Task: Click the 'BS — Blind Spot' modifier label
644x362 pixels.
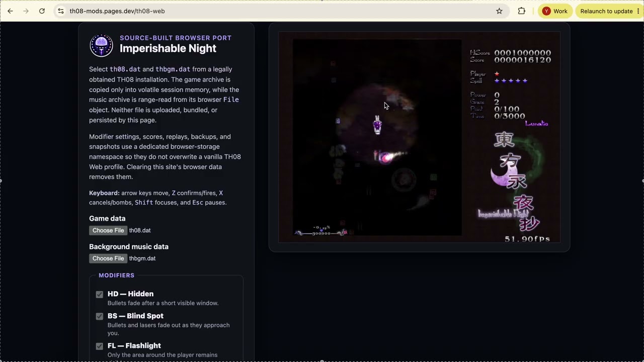Action: click(x=135, y=316)
